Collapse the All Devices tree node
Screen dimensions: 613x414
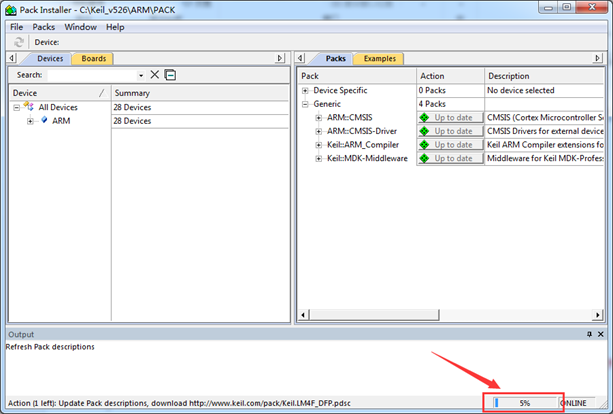(x=16, y=108)
